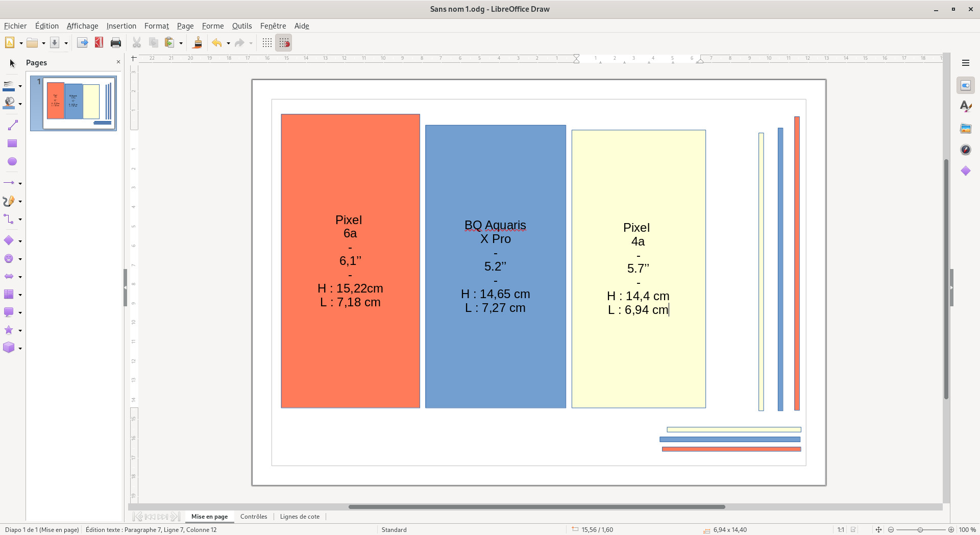The height and width of the screenshot is (535, 980).
Task: Click the 1:1 scale indicator
Action: (x=840, y=530)
